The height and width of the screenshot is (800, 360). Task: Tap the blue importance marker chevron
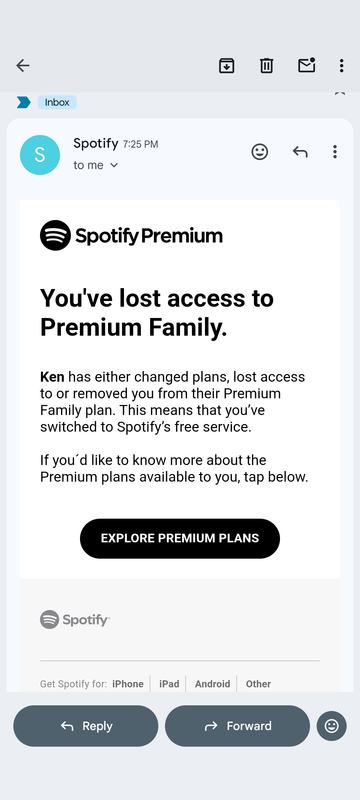point(23,102)
